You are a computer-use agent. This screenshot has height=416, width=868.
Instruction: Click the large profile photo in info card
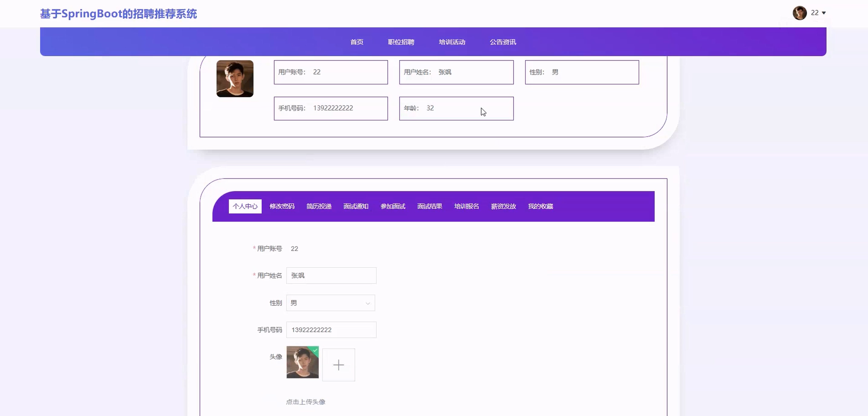(x=235, y=78)
